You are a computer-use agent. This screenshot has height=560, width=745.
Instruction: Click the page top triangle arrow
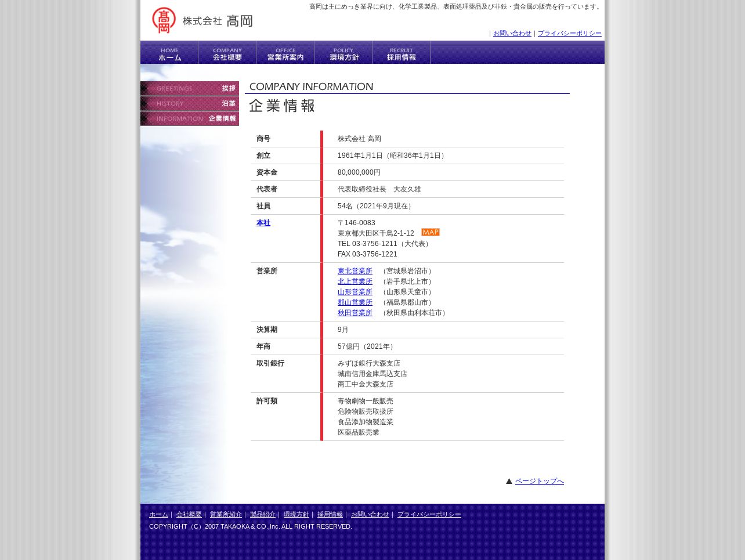coord(509,481)
